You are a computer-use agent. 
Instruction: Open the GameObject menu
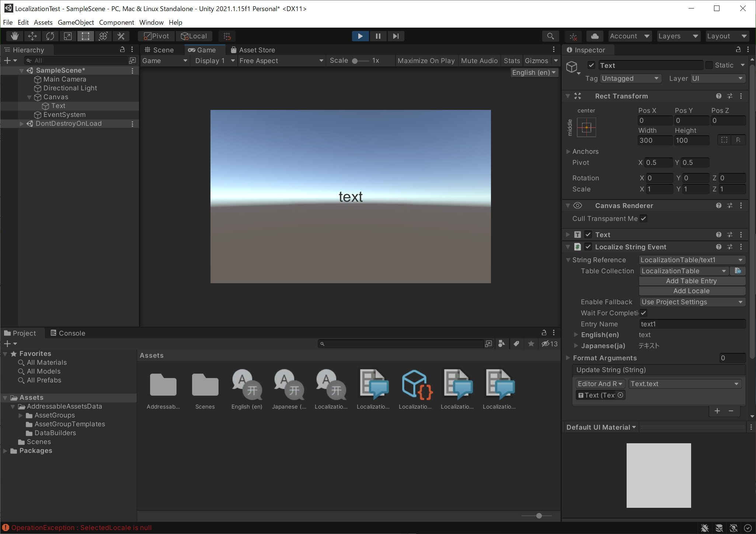76,22
